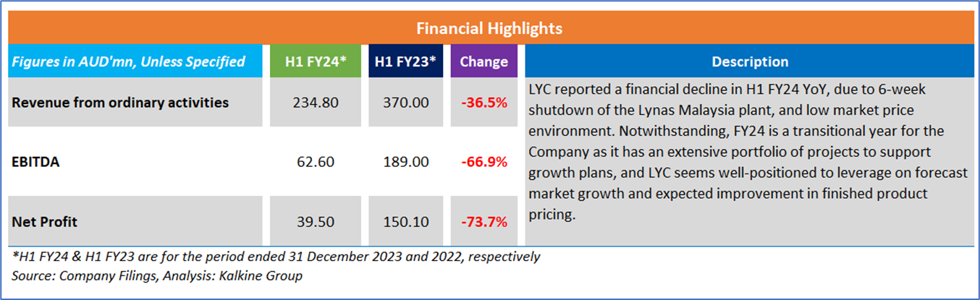Click the 'Source: Company Filings' footnote line
Image resolution: width=980 pixels, height=300 pixels.
coord(157,275)
